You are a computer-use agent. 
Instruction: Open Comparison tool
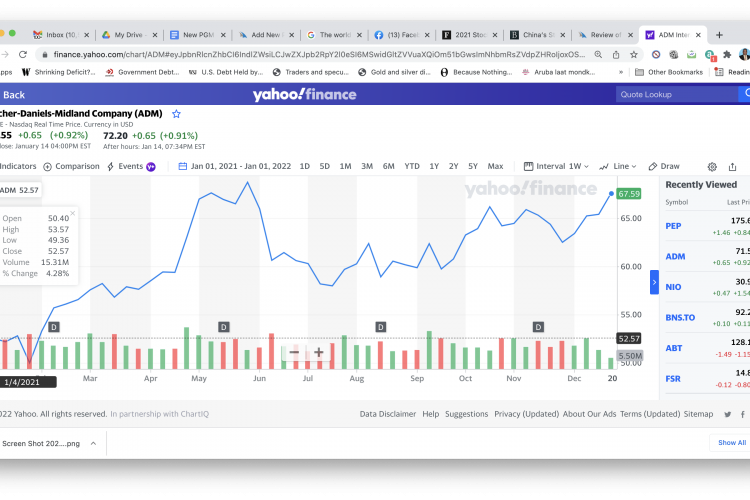[71, 166]
